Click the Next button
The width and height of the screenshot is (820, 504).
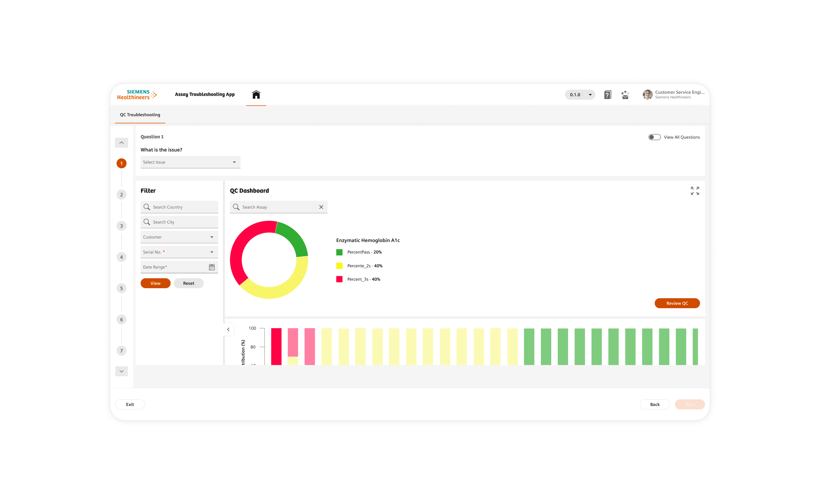tap(690, 404)
